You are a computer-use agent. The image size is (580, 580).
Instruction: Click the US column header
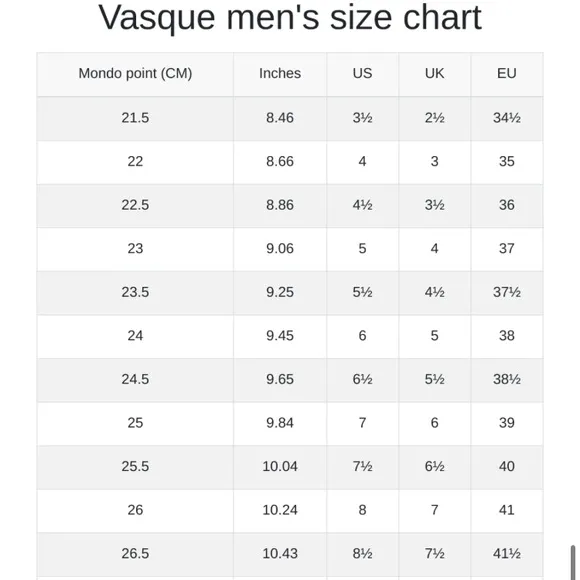pos(362,74)
